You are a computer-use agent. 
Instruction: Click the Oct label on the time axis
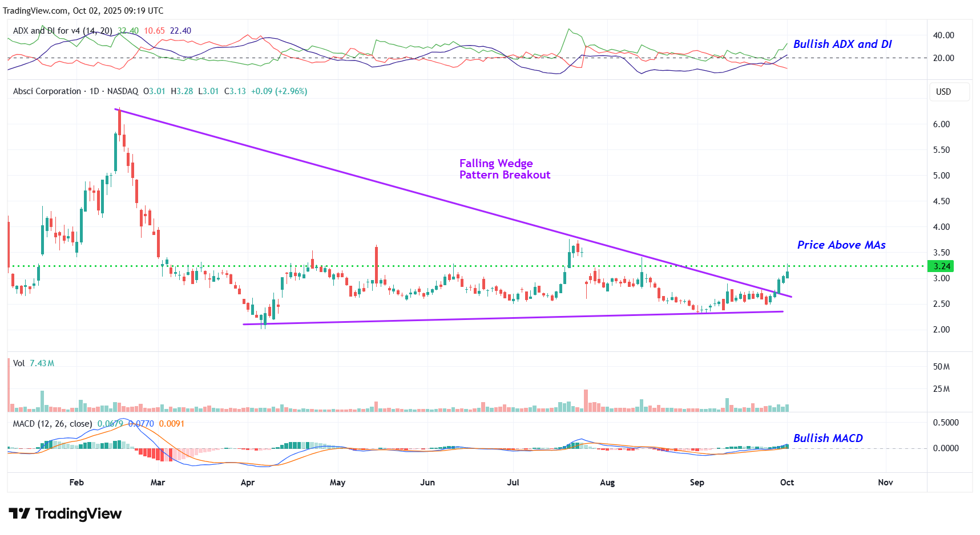787,483
